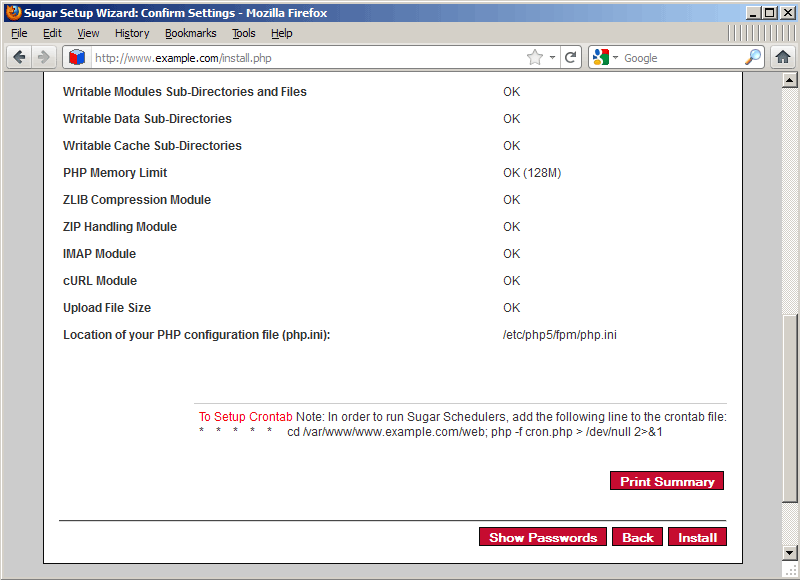
Task: Click the site favicon in the address bar
Action: click(x=77, y=57)
